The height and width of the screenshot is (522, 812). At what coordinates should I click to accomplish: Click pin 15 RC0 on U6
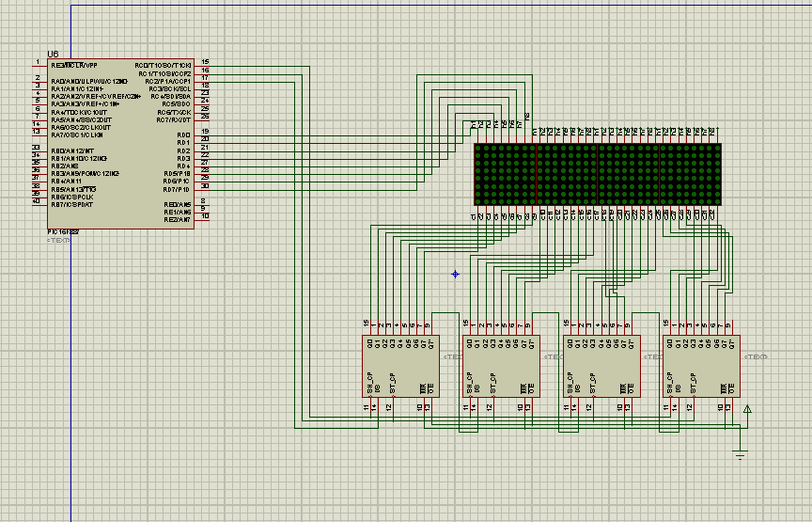click(x=201, y=66)
